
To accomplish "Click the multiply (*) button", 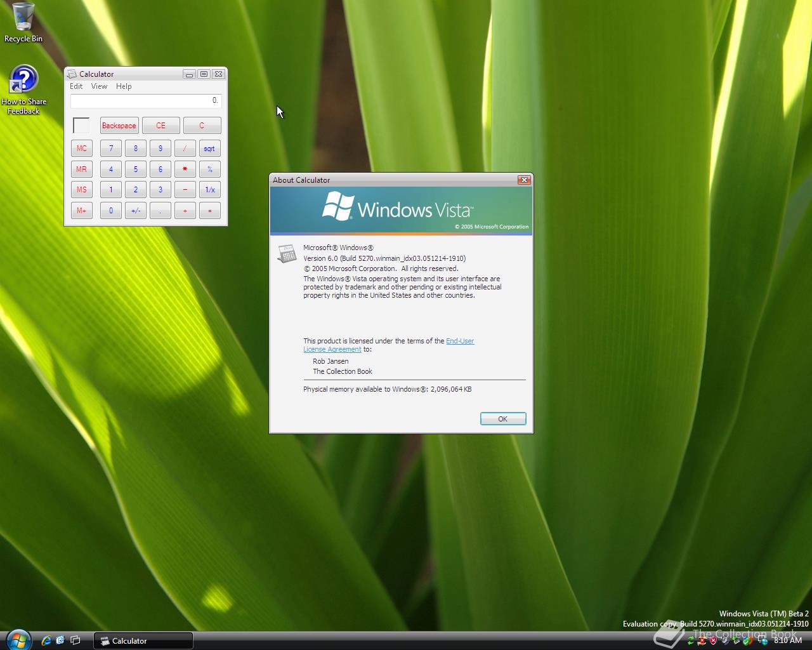I will 185,169.
